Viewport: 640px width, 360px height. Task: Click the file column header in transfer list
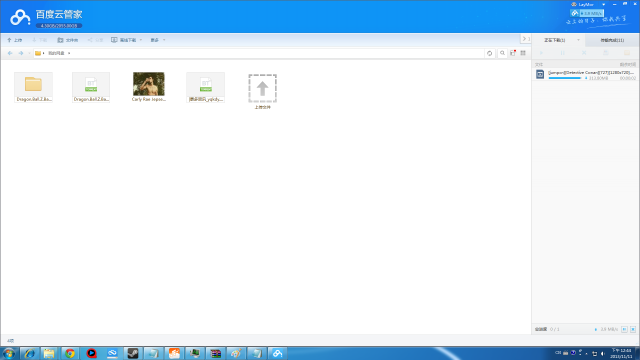point(539,64)
